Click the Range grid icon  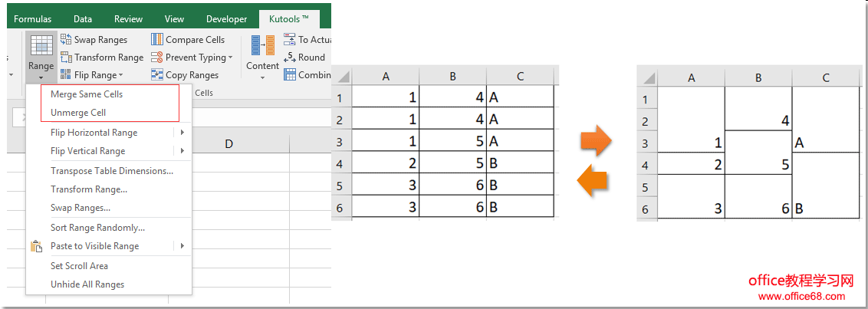(41, 45)
